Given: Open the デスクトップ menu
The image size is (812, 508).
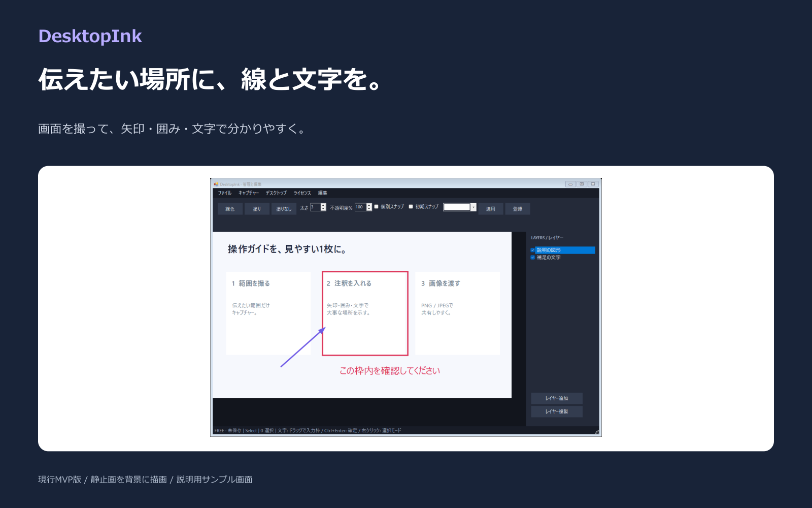Looking at the screenshot, I should [x=276, y=193].
